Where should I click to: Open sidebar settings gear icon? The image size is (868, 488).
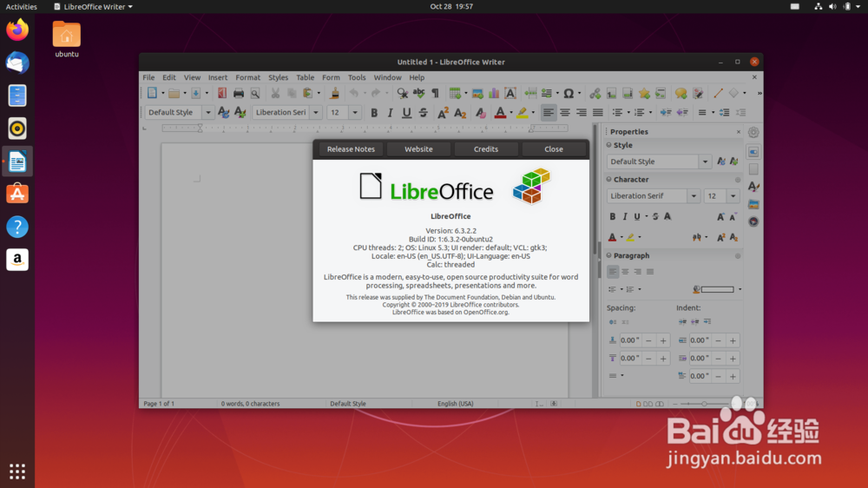coord(753,132)
